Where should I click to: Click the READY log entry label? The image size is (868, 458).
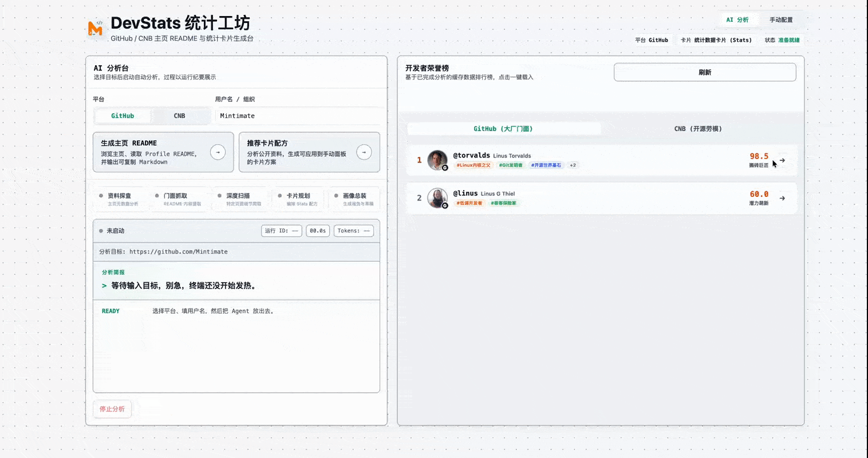point(111,311)
